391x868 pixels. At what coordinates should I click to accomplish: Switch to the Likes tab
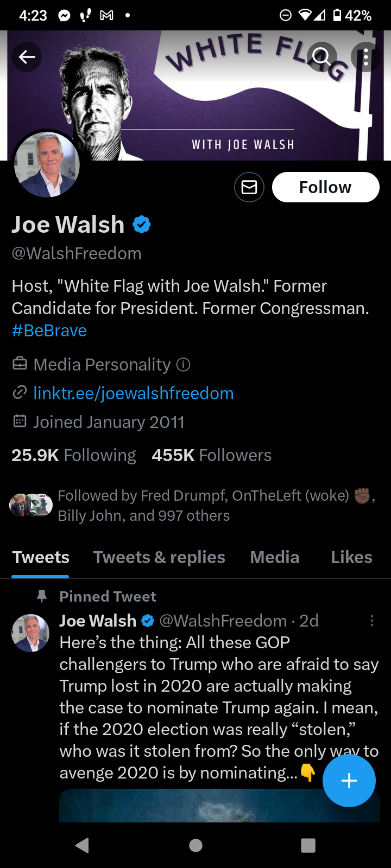click(x=351, y=557)
